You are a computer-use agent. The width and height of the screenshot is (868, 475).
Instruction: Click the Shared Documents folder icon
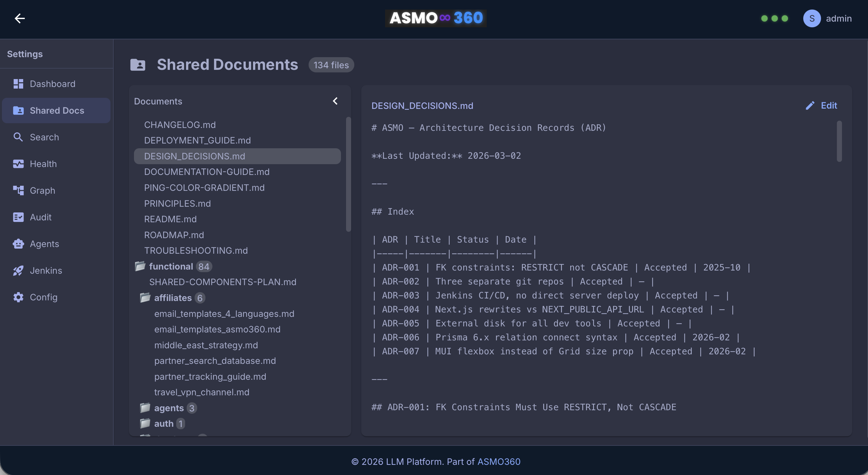[138, 65]
